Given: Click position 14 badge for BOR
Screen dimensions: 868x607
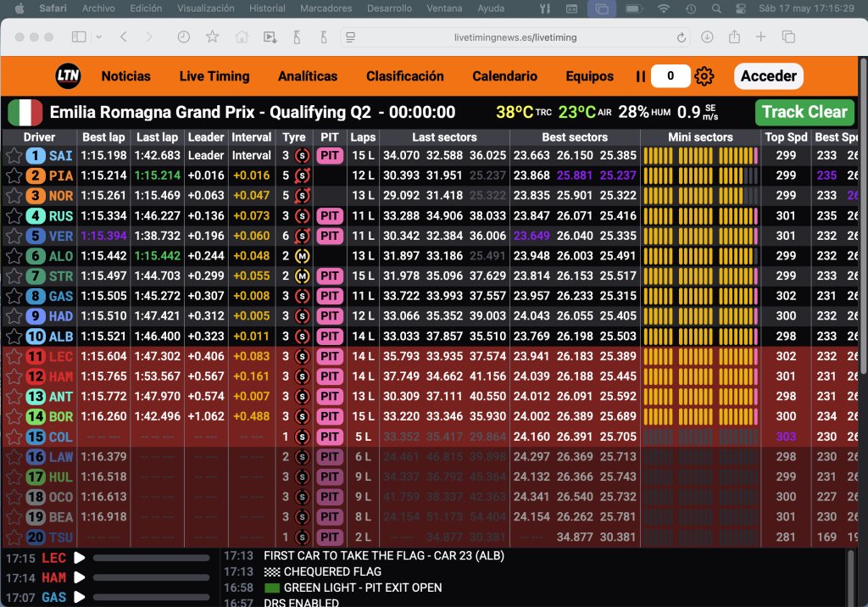Looking at the screenshot, I should click(36, 416).
